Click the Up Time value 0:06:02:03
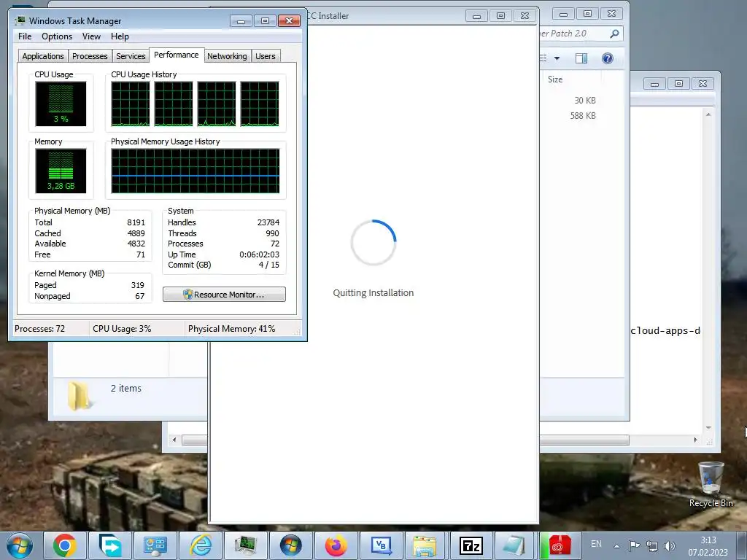 pos(259,254)
